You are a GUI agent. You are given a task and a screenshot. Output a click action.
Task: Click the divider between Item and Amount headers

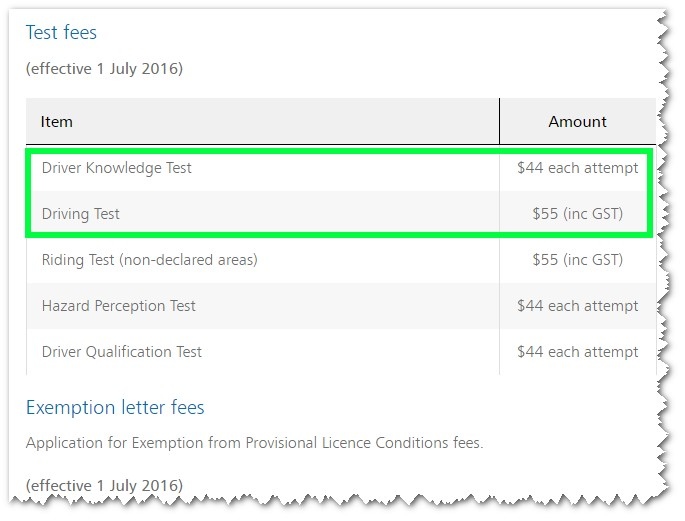pos(499,121)
